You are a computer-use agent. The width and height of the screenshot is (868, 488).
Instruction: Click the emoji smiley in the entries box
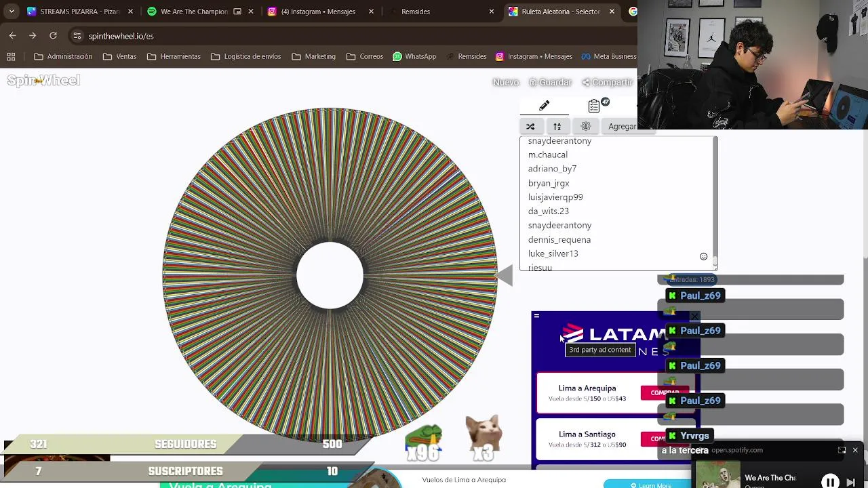click(x=703, y=257)
